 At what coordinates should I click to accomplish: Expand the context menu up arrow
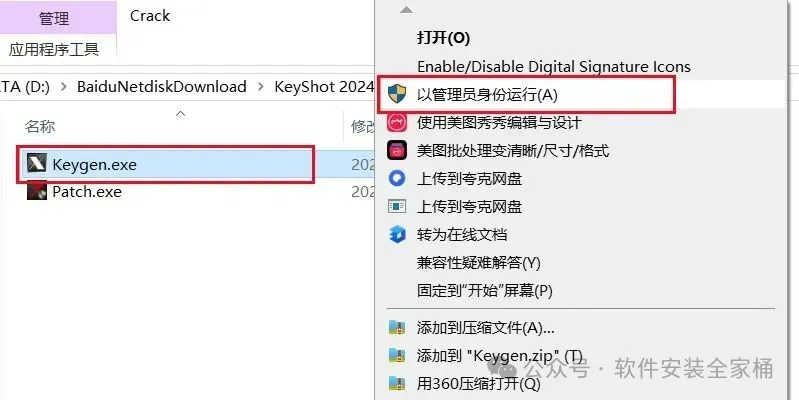tap(406, 10)
